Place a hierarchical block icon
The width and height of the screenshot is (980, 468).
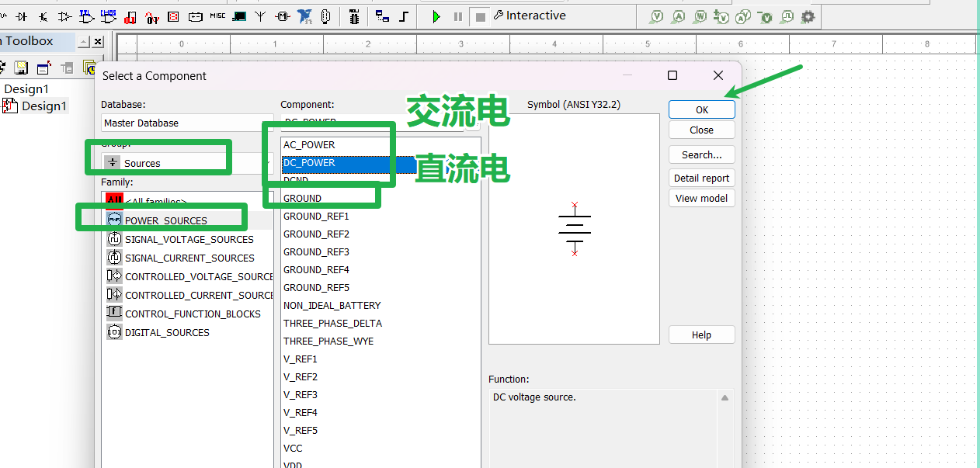[382, 16]
